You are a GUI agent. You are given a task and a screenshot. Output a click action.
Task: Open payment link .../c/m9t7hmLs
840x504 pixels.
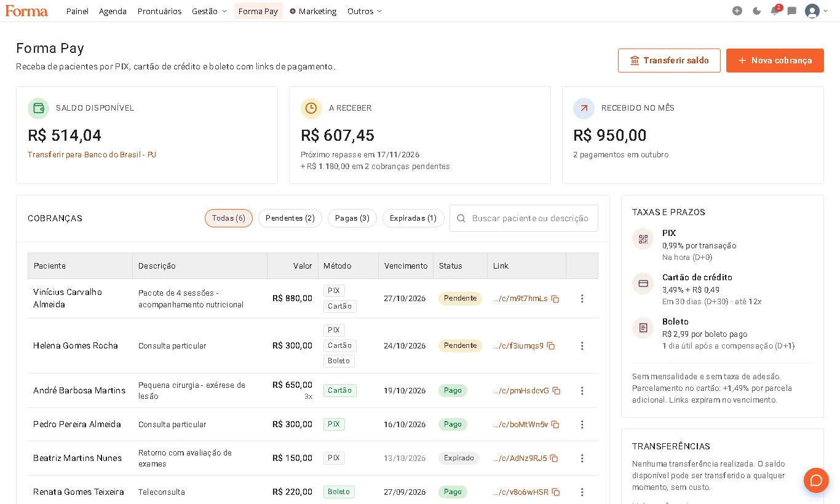(520, 299)
